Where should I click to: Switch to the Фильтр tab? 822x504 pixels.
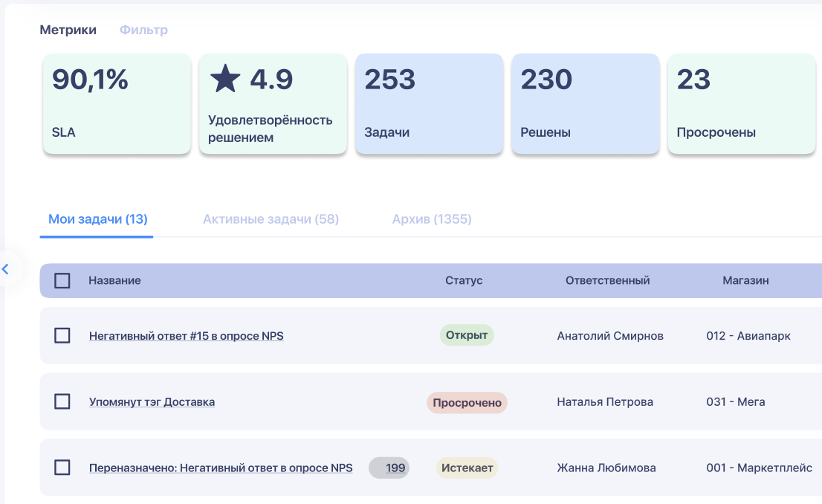pos(143,30)
